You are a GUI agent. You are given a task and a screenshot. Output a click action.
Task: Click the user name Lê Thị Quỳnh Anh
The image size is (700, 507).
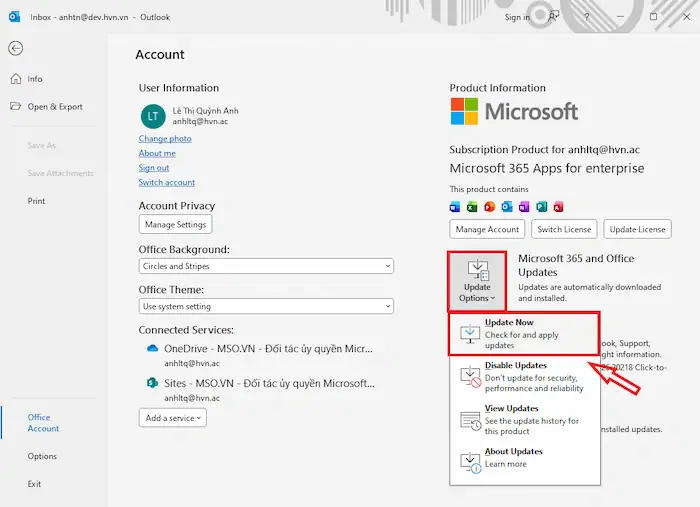pos(205,111)
